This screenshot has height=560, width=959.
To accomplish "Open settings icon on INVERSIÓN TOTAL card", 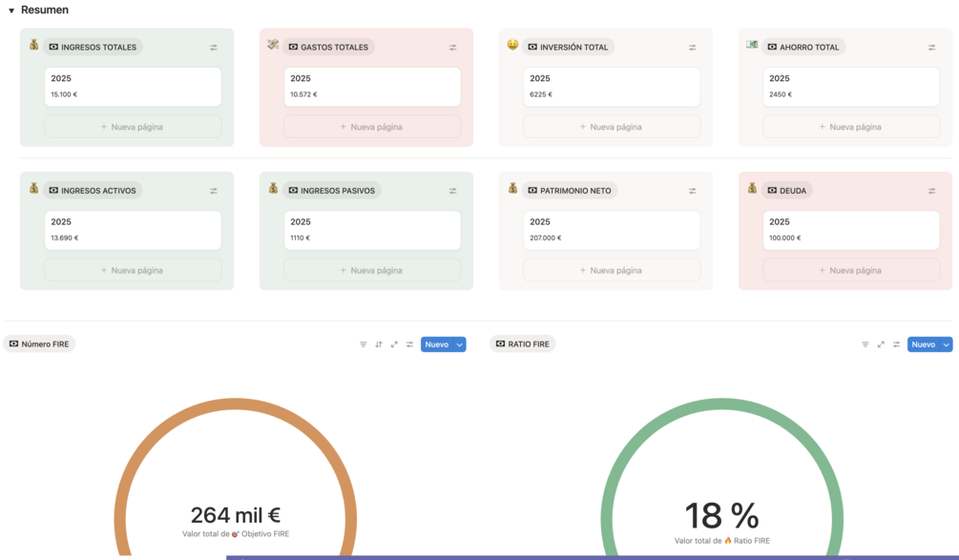I will 693,47.
